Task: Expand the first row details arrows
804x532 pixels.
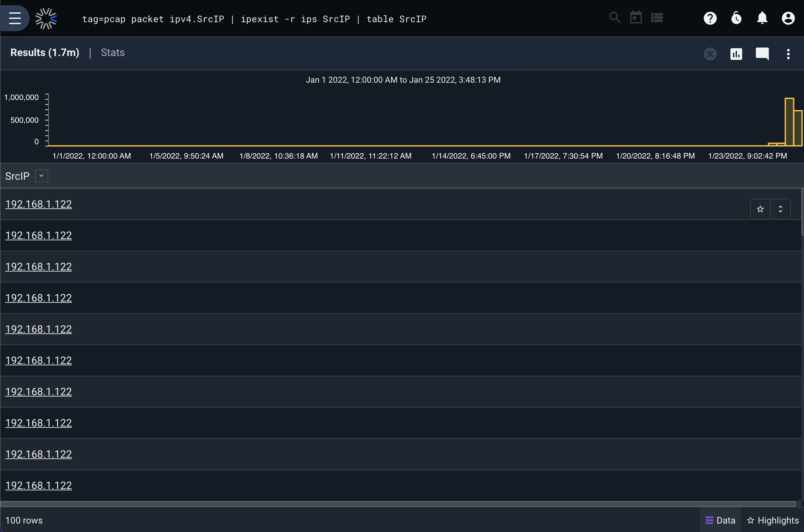Action: pyautogui.click(x=781, y=209)
